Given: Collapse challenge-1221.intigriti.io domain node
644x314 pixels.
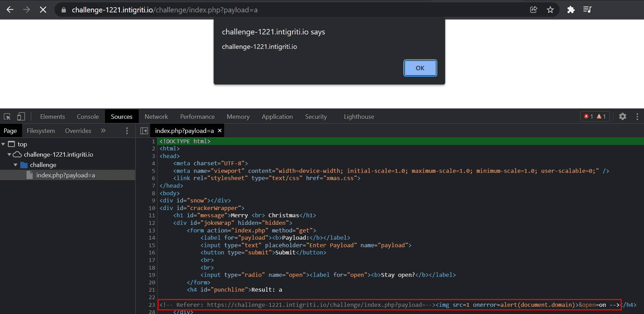Looking at the screenshot, I should pyautogui.click(x=9, y=154).
